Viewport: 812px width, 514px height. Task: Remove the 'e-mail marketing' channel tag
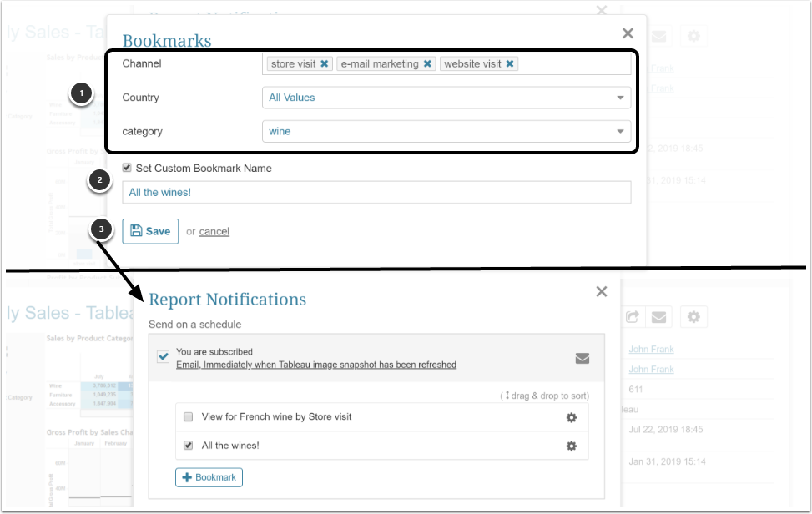[427, 63]
